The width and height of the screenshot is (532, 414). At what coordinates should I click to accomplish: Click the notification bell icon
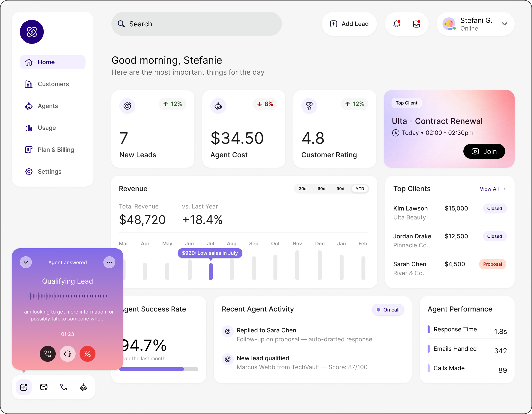pos(396,24)
